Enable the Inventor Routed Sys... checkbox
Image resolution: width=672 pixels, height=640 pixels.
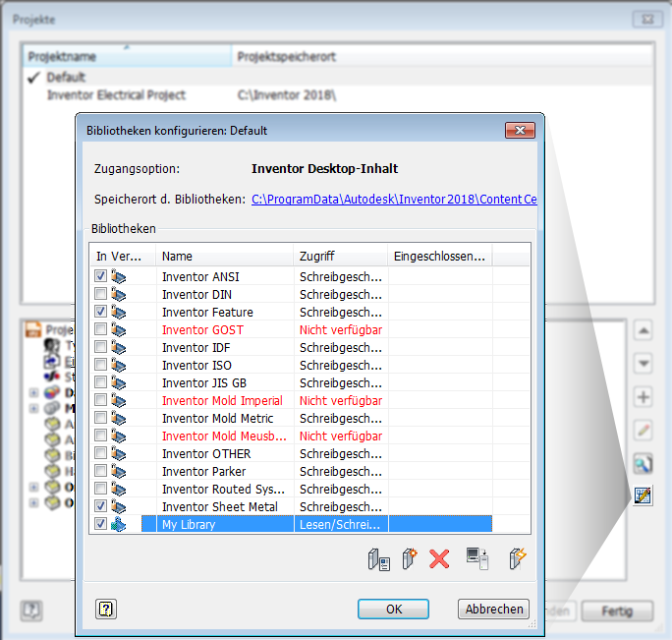101,489
